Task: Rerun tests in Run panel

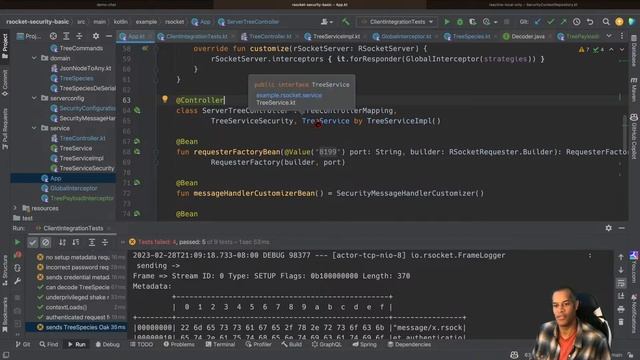Action: click(x=17, y=242)
